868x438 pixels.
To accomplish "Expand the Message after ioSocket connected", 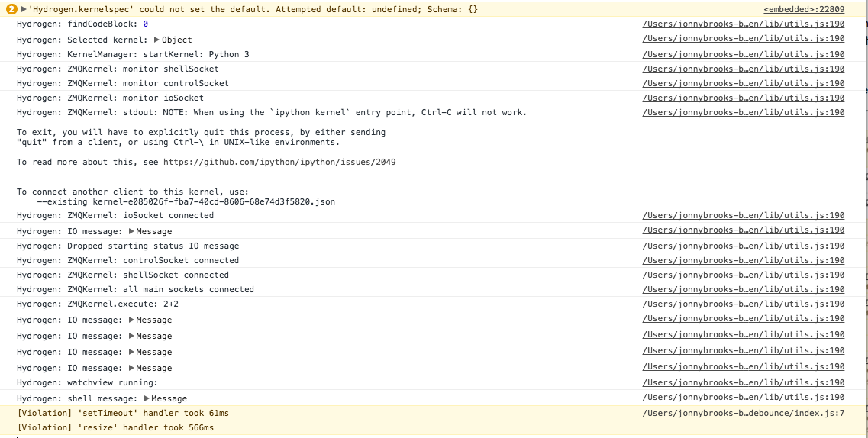I will click(132, 231).
